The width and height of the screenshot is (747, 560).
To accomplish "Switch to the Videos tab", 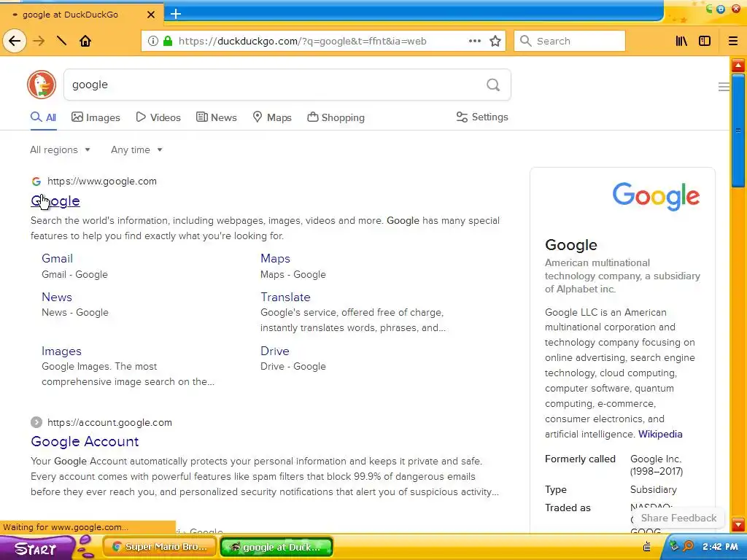I will [158, 117].
